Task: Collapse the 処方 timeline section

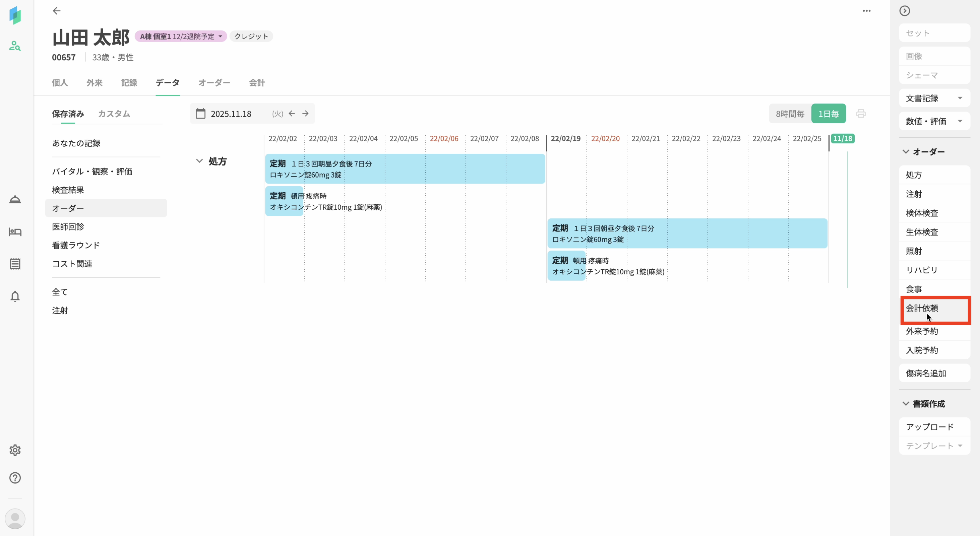Action: (x=199, y=161)
